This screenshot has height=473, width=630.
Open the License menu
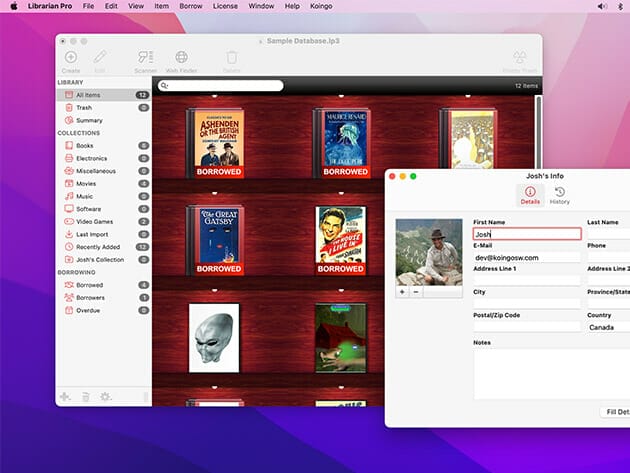tap(225, 6)
